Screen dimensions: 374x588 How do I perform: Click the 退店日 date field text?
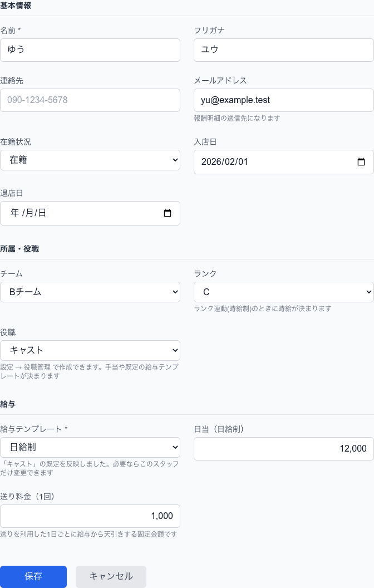tap(28, 213)
